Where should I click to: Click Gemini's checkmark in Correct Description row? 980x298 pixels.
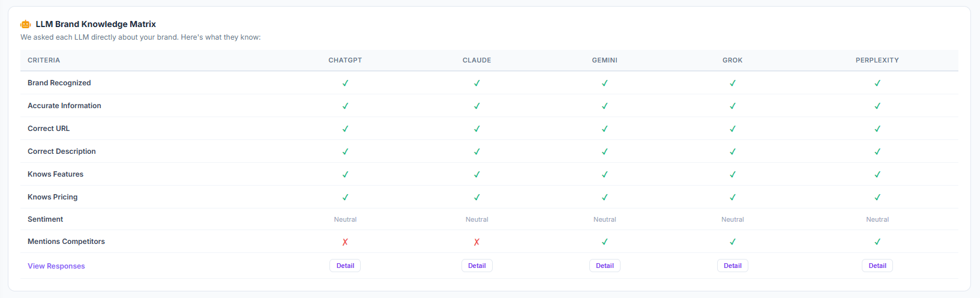(x=605, y=152)
